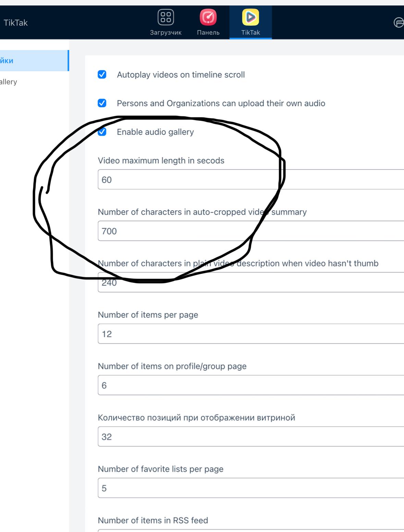Screen dimensions: 404x532
Task: Disable Autoplay videos on timeline scroll
Action: coord(102,75)
